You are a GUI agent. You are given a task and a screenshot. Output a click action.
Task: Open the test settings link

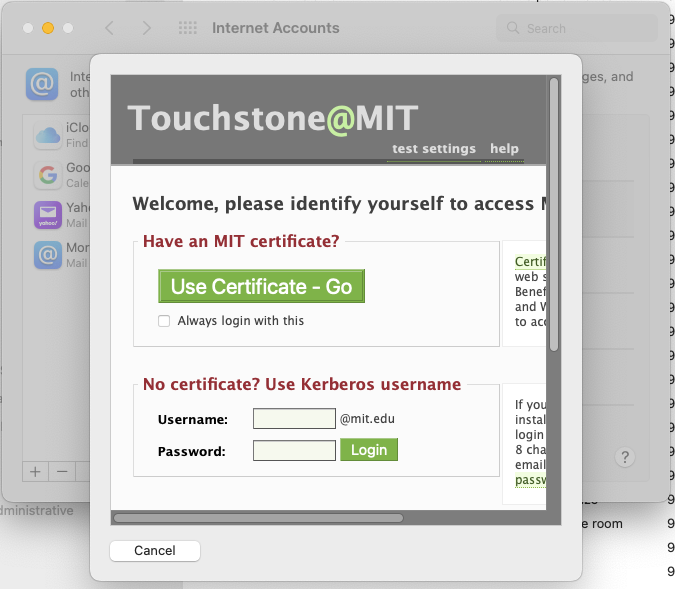(x=434, y=149)
